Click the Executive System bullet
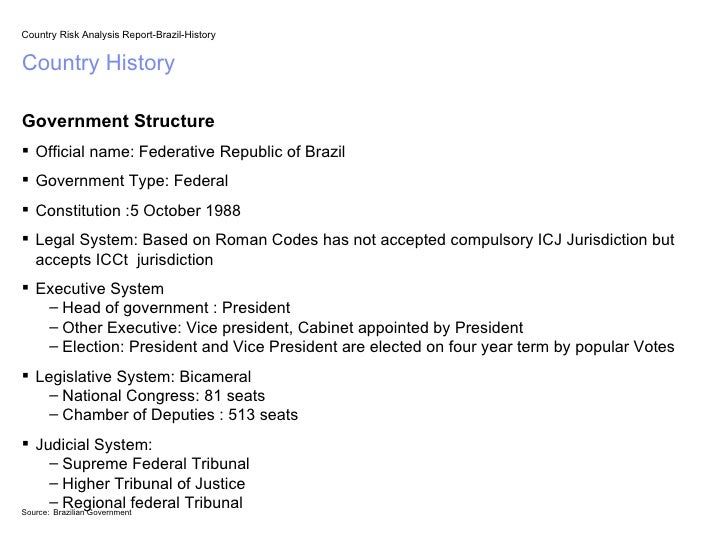 tap(100, 289)
